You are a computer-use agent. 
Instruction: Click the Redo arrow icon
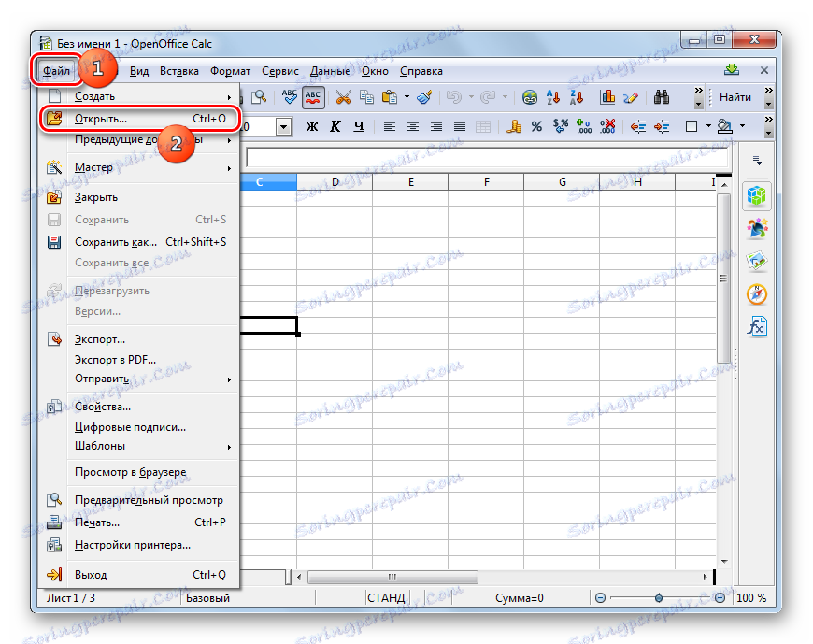pyautogui.click(x=488, y=97)
